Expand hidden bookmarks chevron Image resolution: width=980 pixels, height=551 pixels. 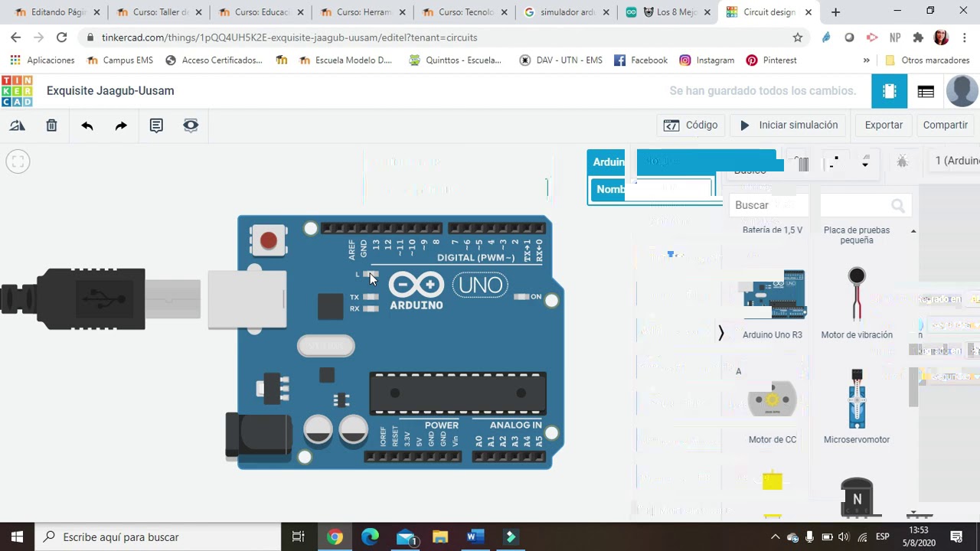point(867,60)
